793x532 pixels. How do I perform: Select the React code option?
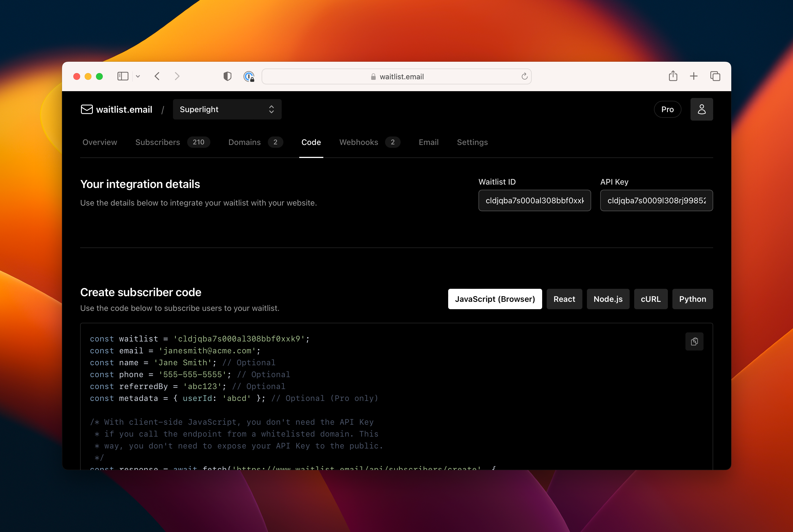(x=565, y=299)
